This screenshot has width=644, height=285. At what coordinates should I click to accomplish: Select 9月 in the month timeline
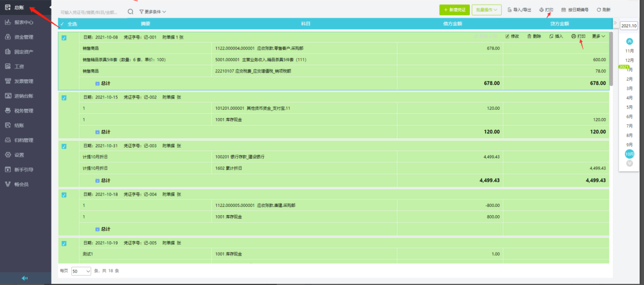tap(630, 144)
